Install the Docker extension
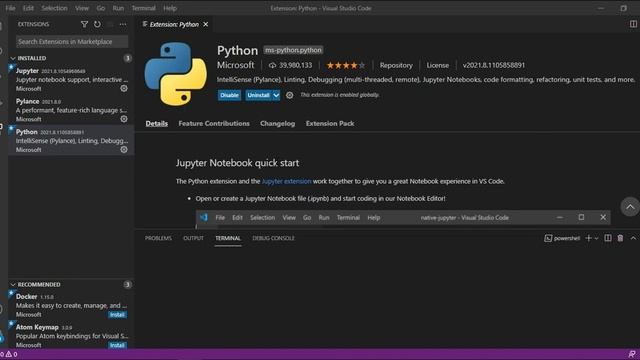 117,315
